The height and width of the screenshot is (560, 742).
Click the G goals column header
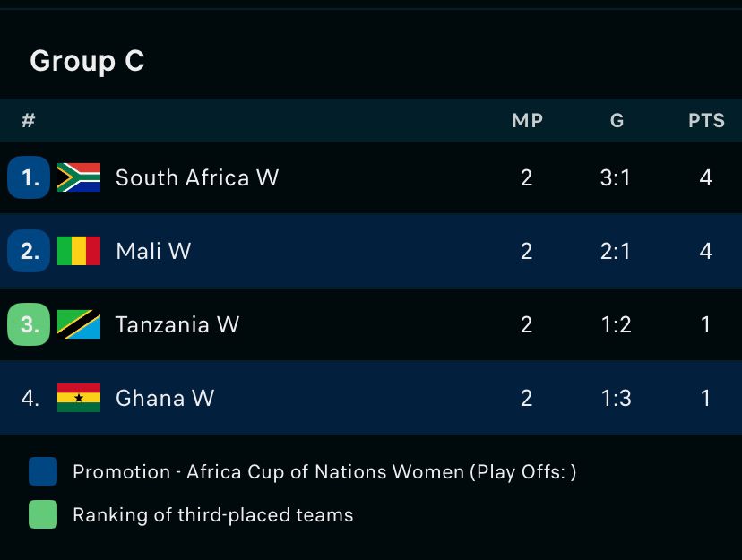617,120
